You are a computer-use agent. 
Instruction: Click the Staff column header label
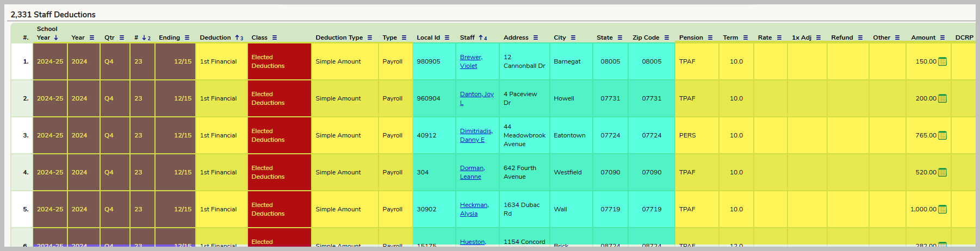click(x=467, y=37)
